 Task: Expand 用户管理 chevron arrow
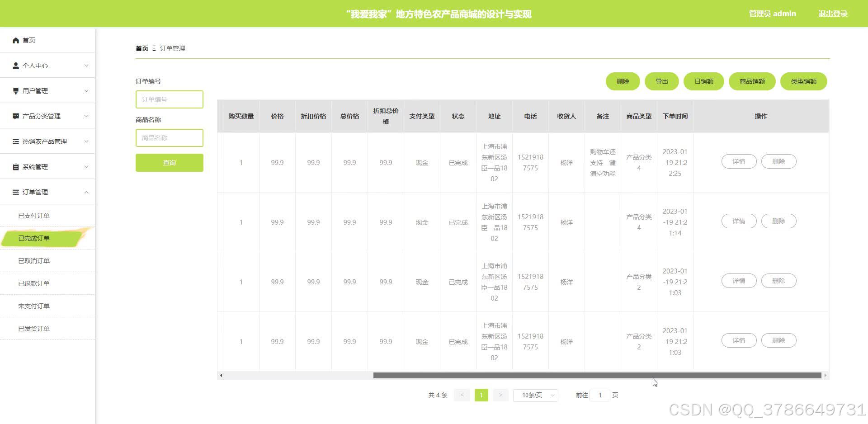[x=86, y=91]
